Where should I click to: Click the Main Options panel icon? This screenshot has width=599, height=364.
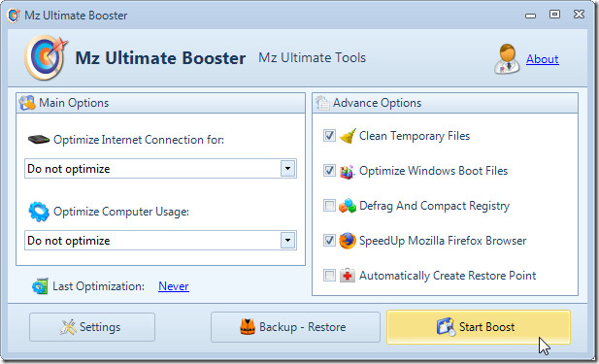click(x=27, y=103)
